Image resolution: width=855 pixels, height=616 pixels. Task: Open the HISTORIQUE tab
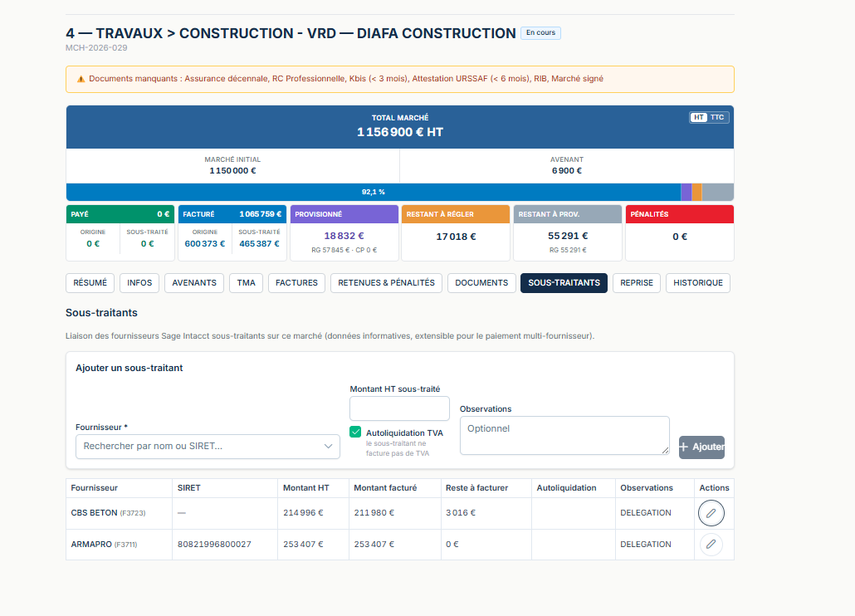coord(698,283)
